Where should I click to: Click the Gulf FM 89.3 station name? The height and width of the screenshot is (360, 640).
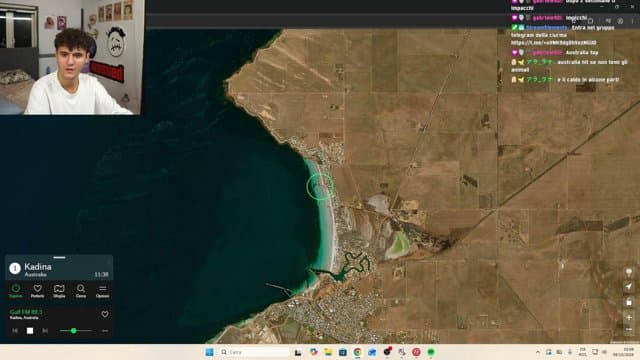coord(26,312)
